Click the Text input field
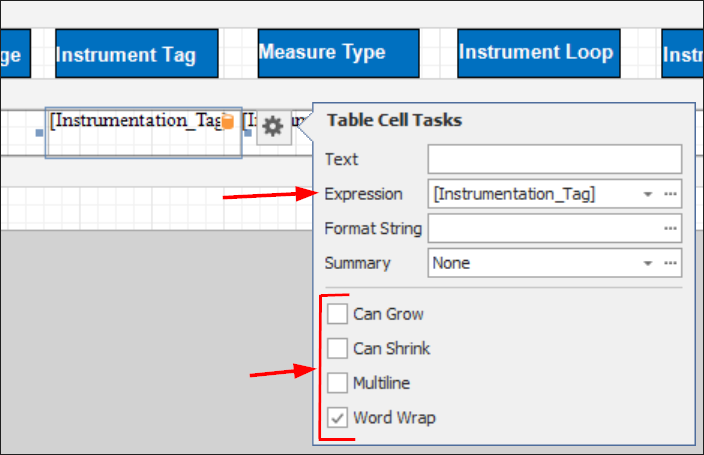This screenshot has height=455, width=704. click(x=554, y=159)
